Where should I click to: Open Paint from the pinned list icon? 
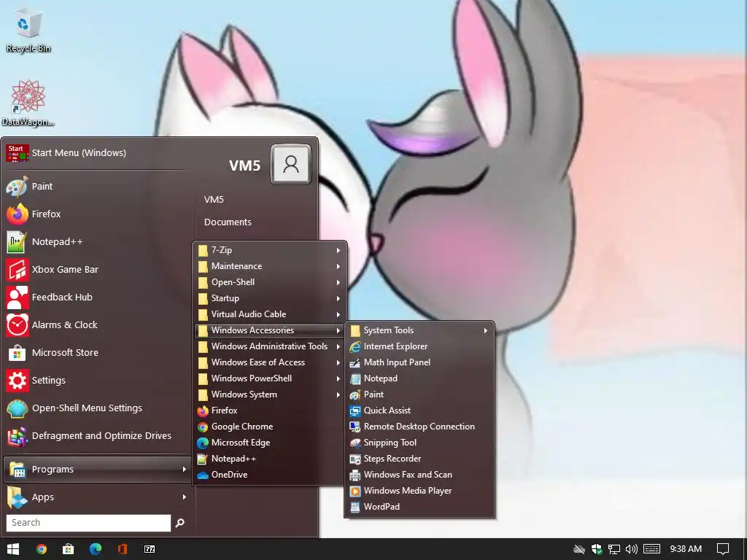(18, 187)
